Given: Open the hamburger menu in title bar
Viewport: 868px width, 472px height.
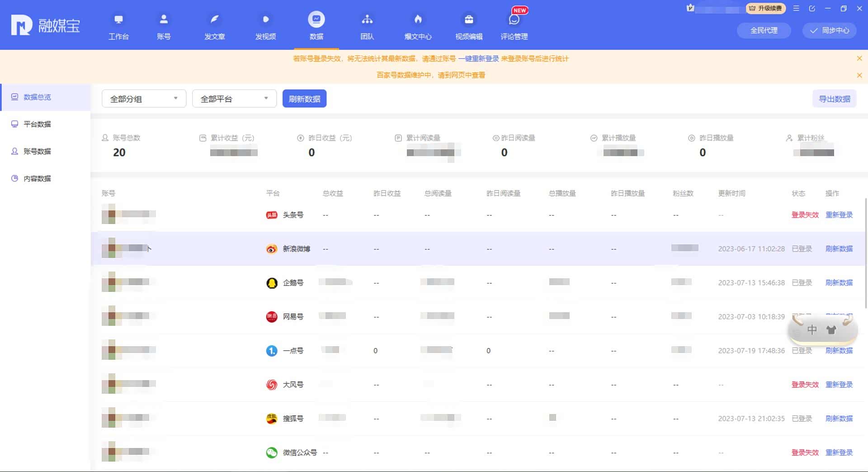Looking at the screenshot, I should point(796,9).
